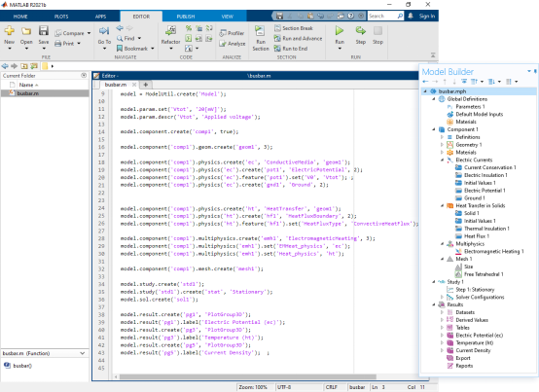Click Run and Advance

(x=298, y=39)
